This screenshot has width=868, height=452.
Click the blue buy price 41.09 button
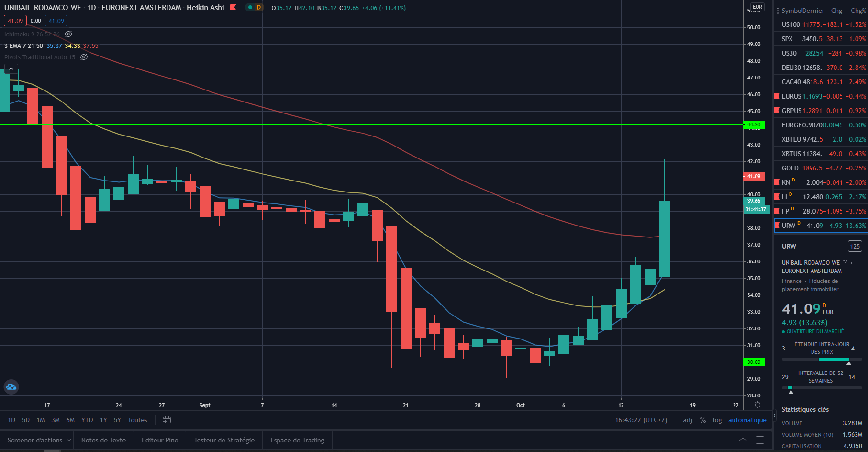pyautogui.click(x=56, y=21)
